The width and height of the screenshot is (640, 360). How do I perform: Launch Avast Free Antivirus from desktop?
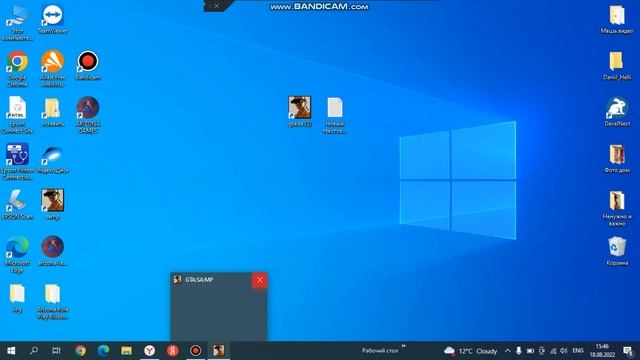[53, 69]
